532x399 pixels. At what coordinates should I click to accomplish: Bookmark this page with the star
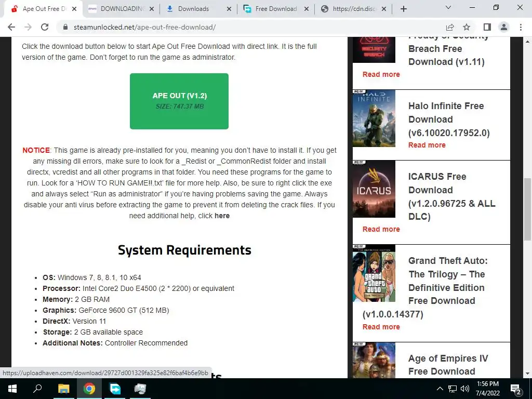pyautogui.click(x=467, y=27)
